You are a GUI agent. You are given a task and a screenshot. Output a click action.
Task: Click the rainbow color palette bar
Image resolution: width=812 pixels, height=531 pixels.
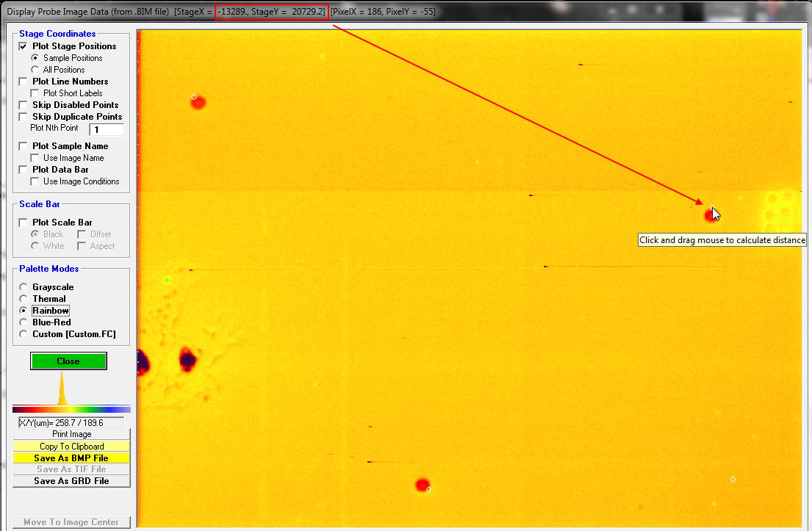tap(71, 409)
